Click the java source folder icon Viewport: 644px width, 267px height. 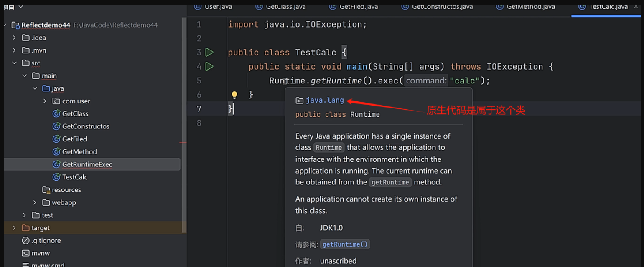(46, 88)
